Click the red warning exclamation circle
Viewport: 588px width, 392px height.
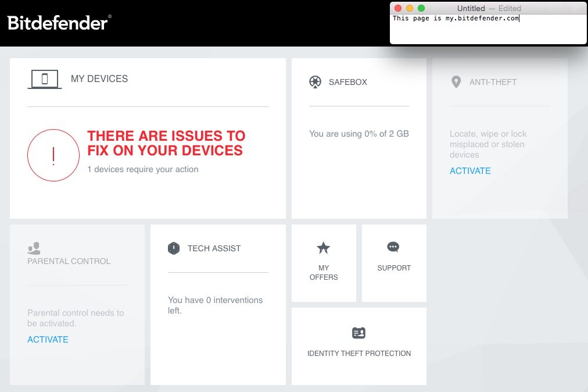53,155
